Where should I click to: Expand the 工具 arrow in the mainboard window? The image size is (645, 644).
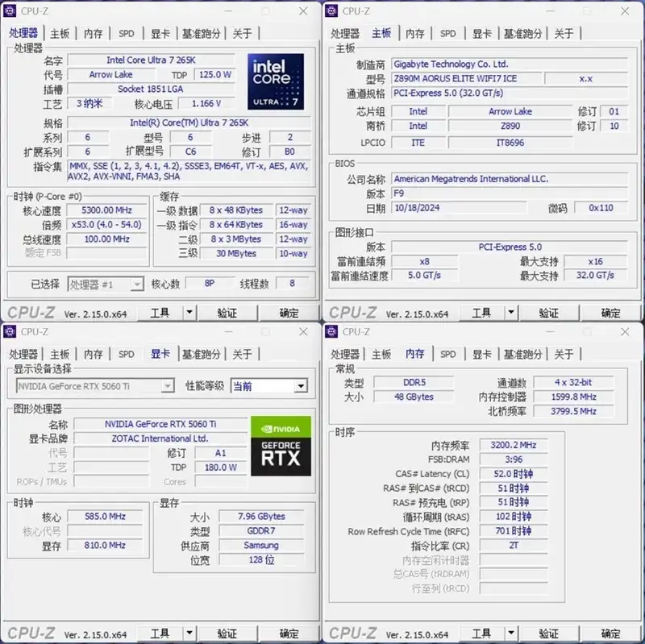pyautogui.click(x=511, y=313)
